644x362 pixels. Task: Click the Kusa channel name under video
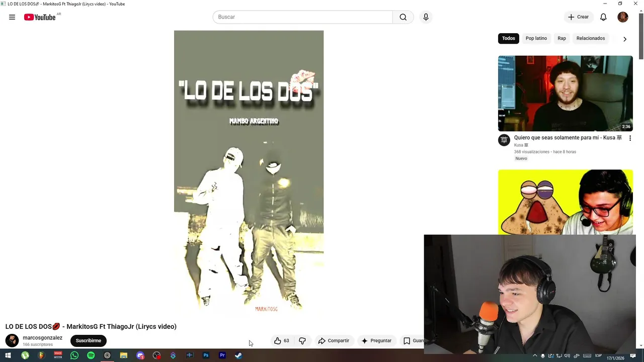coord(521,145)
